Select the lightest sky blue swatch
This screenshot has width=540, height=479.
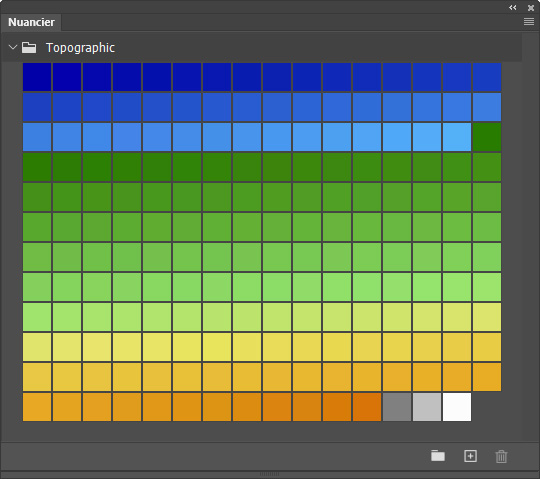[x=457, y=137]
